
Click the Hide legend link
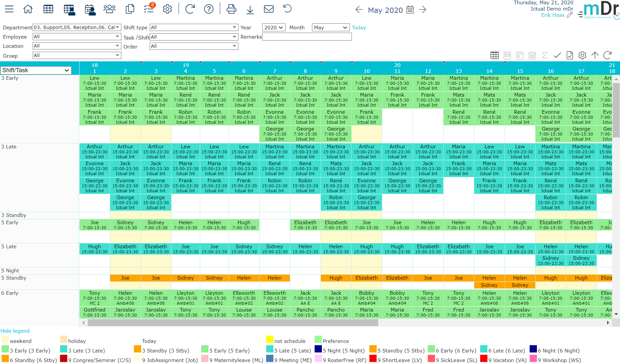[15, 331]
